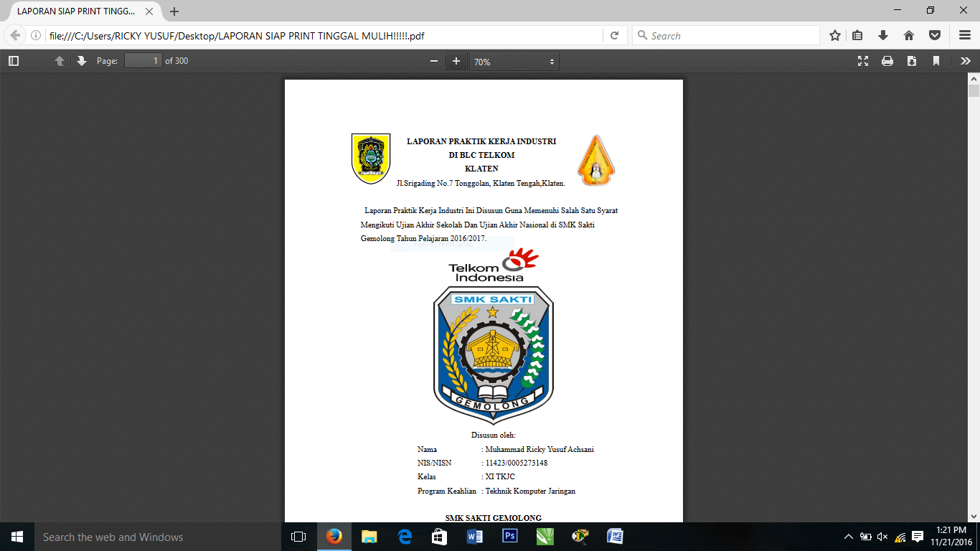
Task: Click the battery tray icon
Action: 866,537
